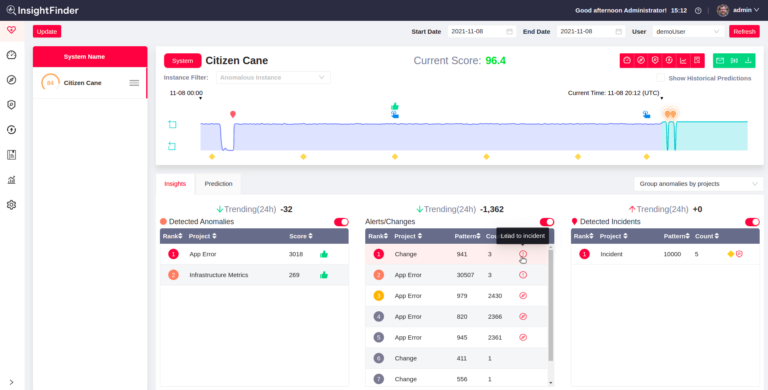The height and width of the screenshot is (390, 768).
Task: Expand the left sidebar with the chevron
Action: pos(11,382)
